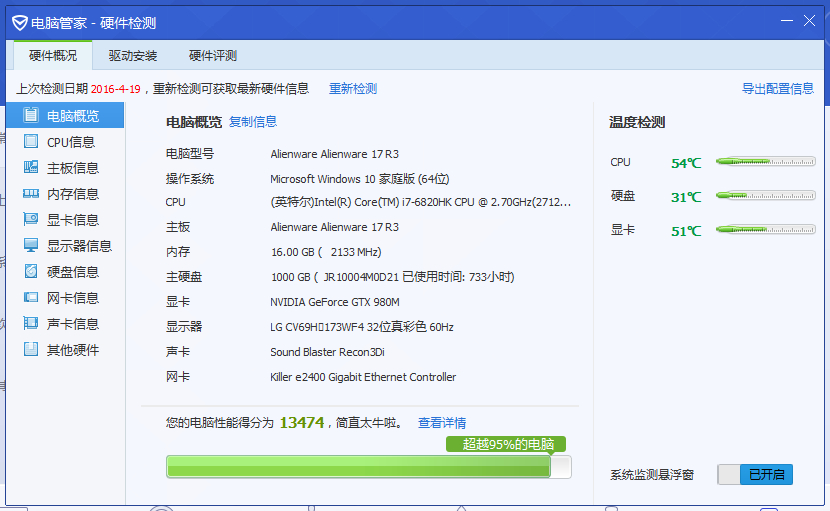Open 声卡信息 in the sidebar
This screenshot has height=511, width=830.
click(65, 323)
